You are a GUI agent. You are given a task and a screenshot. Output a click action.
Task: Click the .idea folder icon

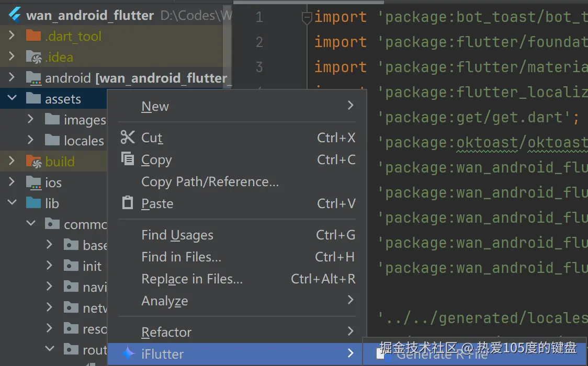(x=33, y=57)
